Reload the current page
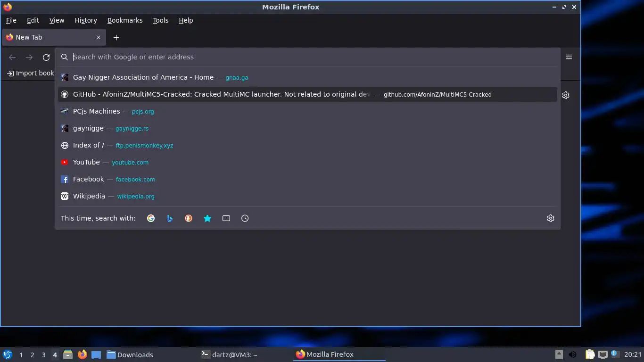The image size is (644, 362). point(46,57)
